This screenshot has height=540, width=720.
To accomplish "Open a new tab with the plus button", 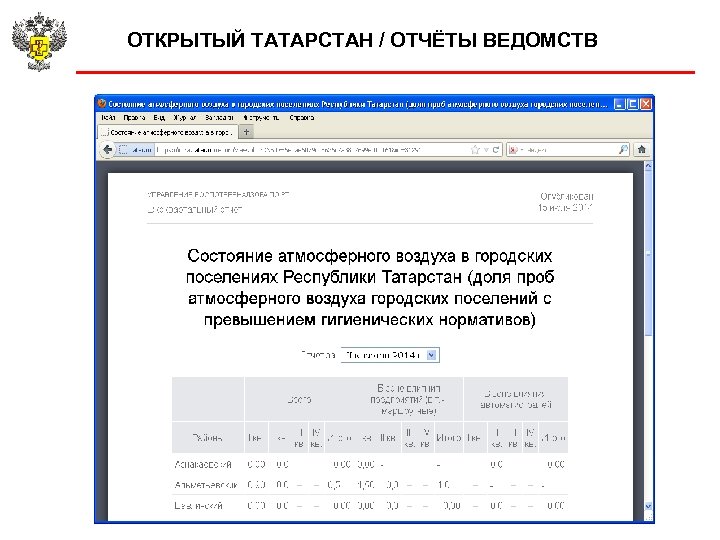I will point(247,132).
